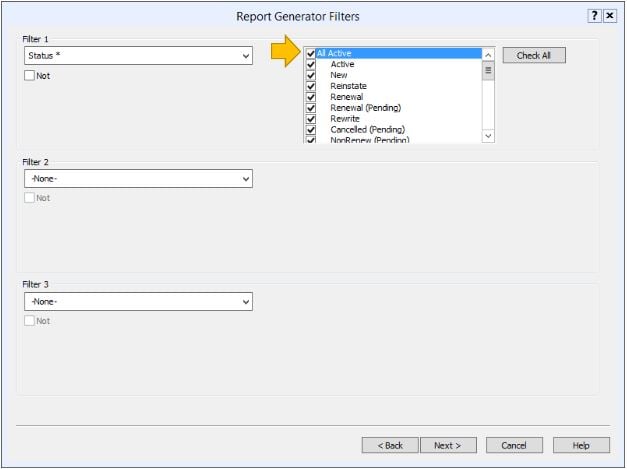Uncheck the Reinstate status checkbox
The height and width of the screenshot is (469, 627).
(311, 86)
